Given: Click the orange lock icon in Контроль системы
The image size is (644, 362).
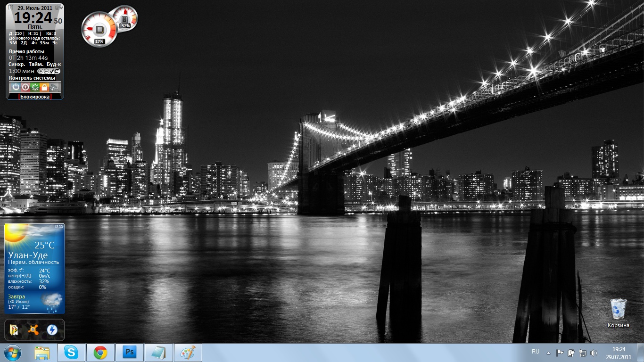Looking at the screenshot, I should (x=44, y=87).
